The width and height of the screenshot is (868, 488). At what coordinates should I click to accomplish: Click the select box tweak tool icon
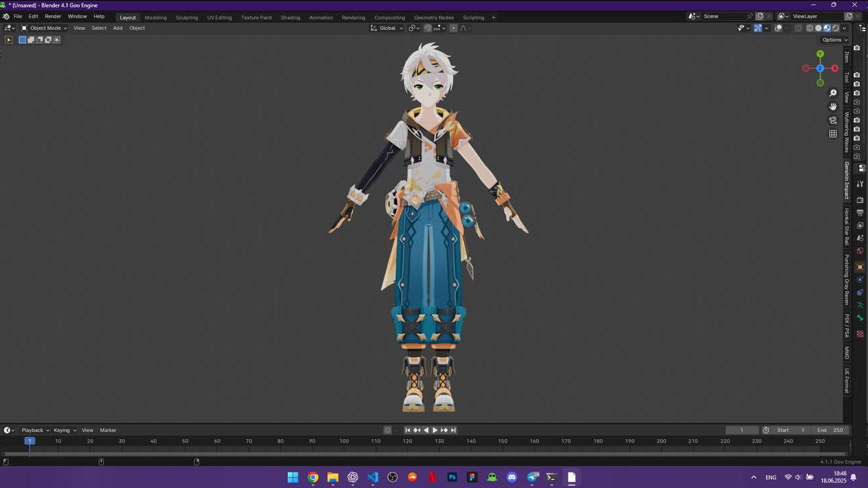point(9,40)
